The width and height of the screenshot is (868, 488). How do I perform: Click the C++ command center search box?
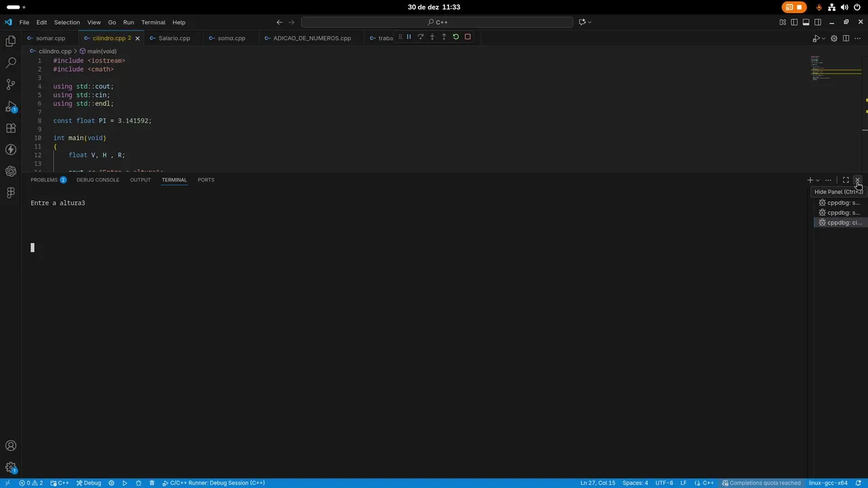click(437, 22)
